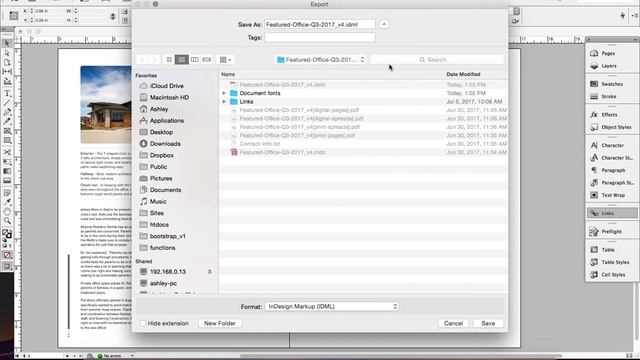The image size is (640, 360).
Task: Open the Text Wrap panel
Action: coord(612,195)
